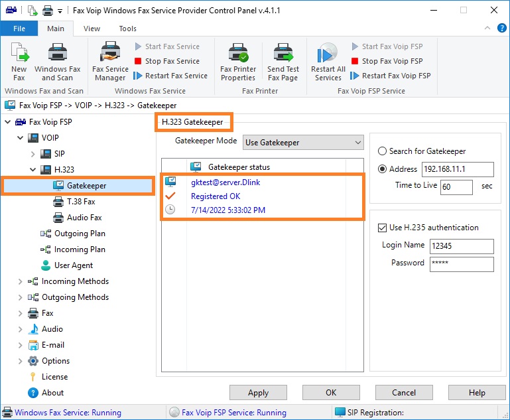Open Incoming Plan settings

tap(80, 249)
